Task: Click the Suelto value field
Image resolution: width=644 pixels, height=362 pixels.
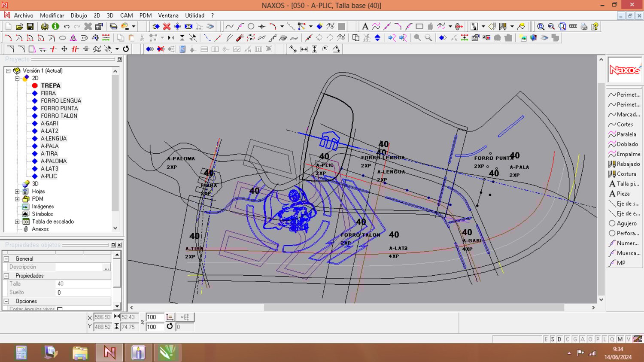Action: point(83,292)
